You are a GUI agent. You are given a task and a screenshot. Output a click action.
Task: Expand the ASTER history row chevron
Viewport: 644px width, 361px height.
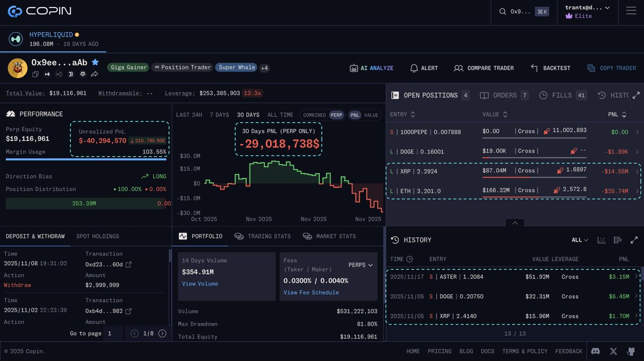(x=636, y=276)
